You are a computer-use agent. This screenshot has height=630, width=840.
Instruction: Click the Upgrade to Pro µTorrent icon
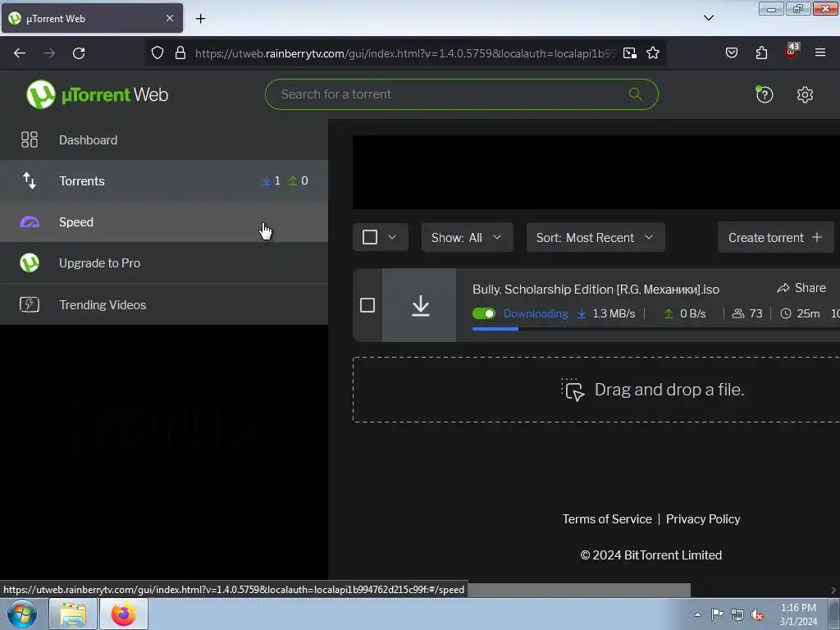click(x=30, y=263)
